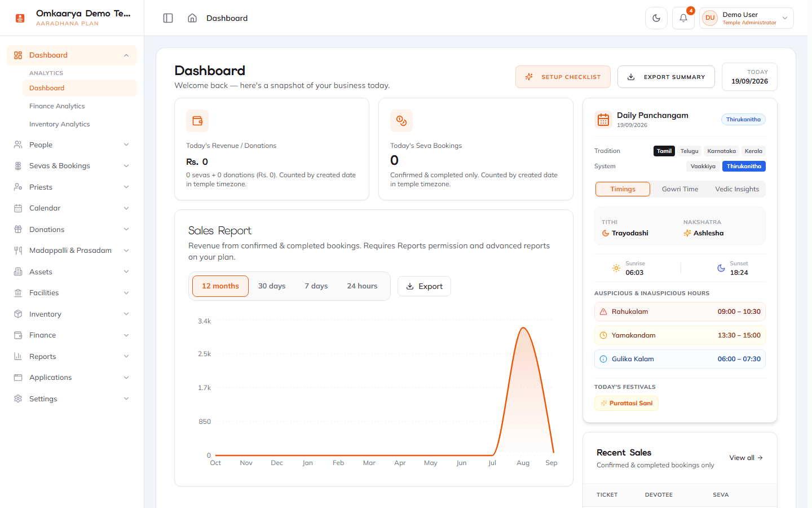Click the Export Summary button
The height and width of the screenshot is (508, 812).
[x=666, y=77]
